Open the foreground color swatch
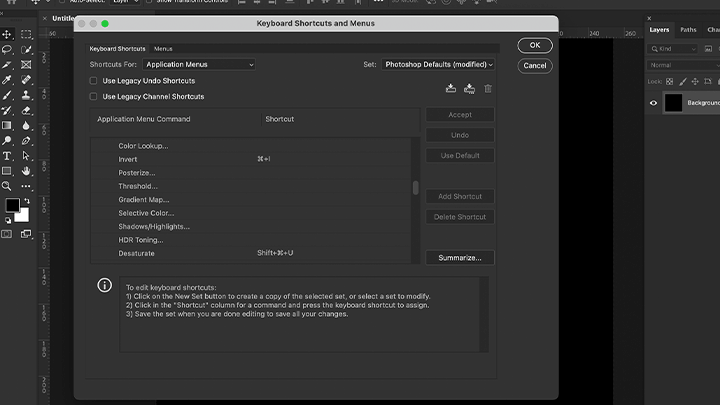Viewport: 720px width, 405px height. pos(12,205)
